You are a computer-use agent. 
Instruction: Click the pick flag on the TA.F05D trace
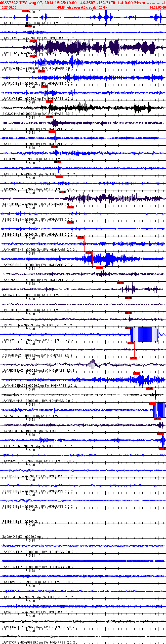[x=63, y=192]
